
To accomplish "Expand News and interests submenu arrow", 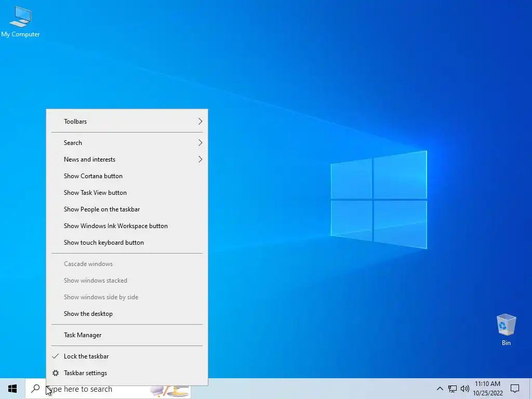I will 200,159.
